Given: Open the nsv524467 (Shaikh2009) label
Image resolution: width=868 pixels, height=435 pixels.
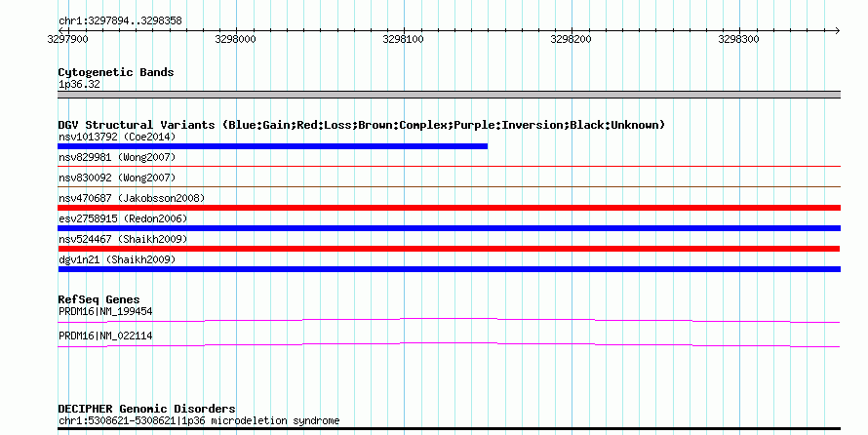Looking at the screenshot, I should pyautogui.click(x=123, y=239).
